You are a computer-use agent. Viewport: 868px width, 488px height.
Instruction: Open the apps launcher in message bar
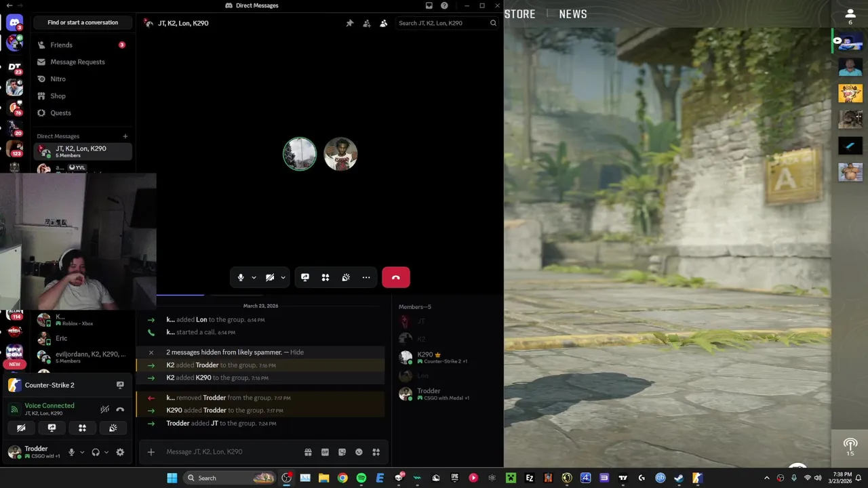pos(376,452)
